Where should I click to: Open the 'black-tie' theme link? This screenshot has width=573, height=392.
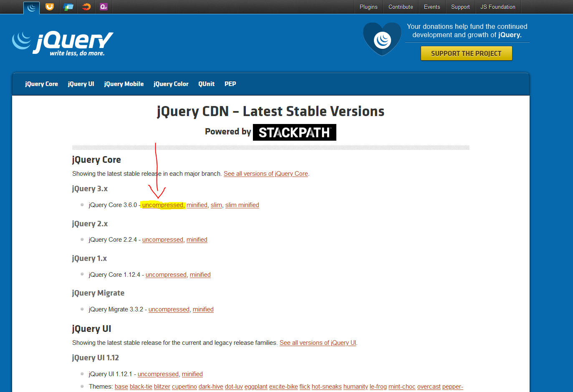[x=141, y=387]
